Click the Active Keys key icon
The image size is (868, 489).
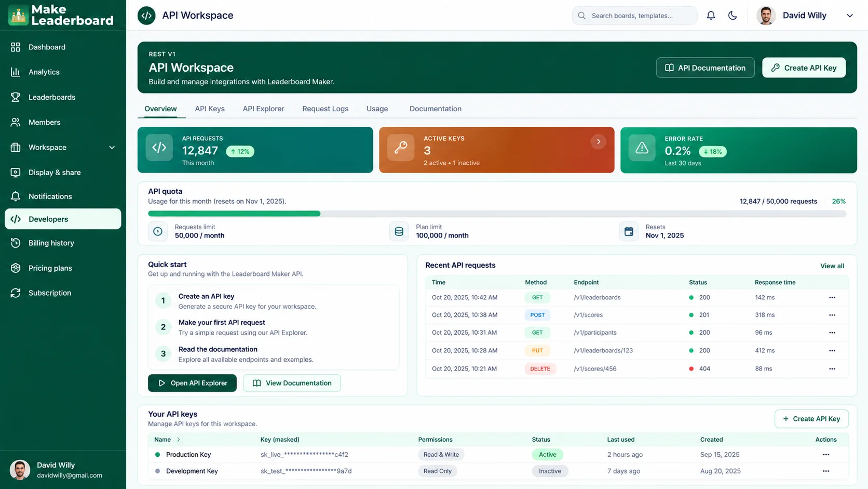pyautogui.click(x=401, y=148)
